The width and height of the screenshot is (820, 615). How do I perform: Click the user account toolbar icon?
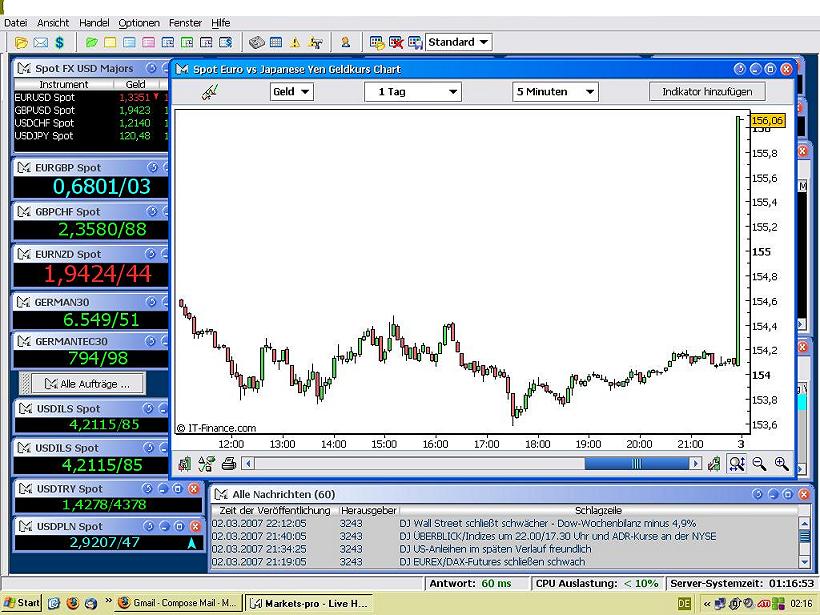(345, 42)
